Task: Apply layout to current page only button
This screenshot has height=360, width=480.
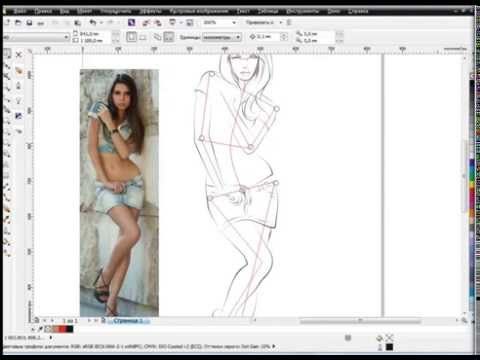Action: coord(169,37)
